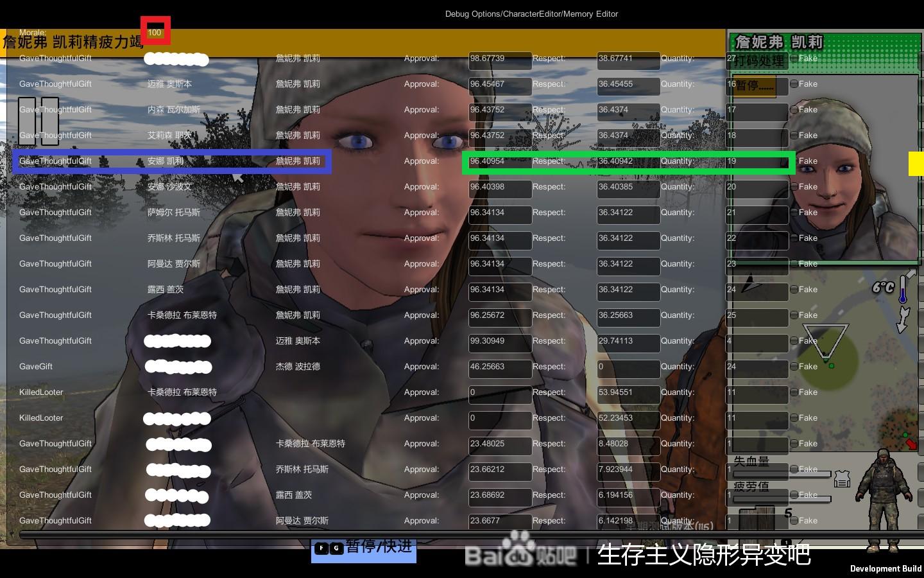Click the name 安娜 沙波文
Screen dimensions: 924x578
169,187
